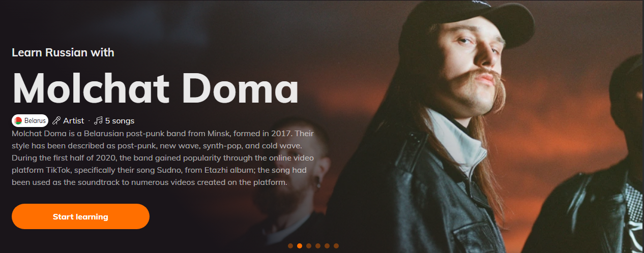Click the music note icon
644x253 pixels.
pos(99,120)
